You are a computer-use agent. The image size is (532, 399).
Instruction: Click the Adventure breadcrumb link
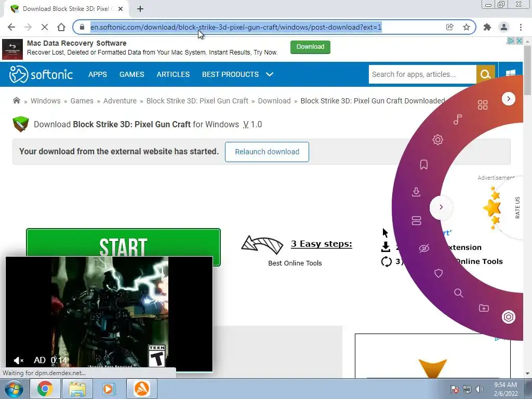pos(120,101)
